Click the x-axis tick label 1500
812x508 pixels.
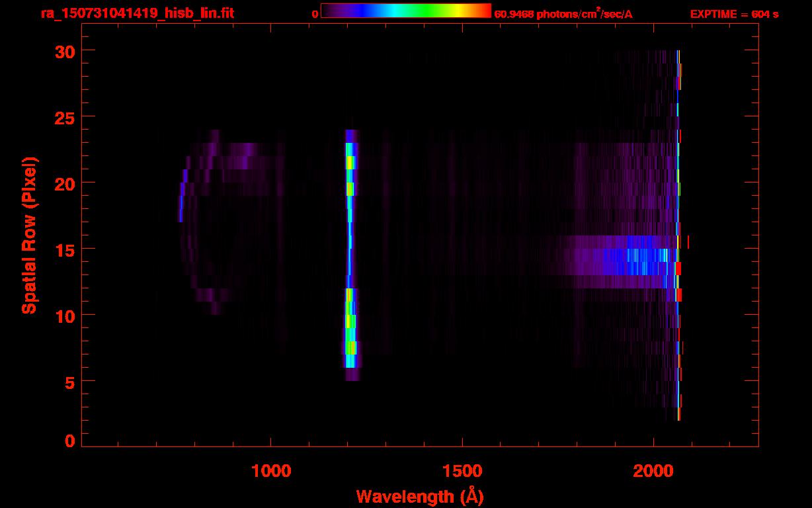(x=462, y=470)
